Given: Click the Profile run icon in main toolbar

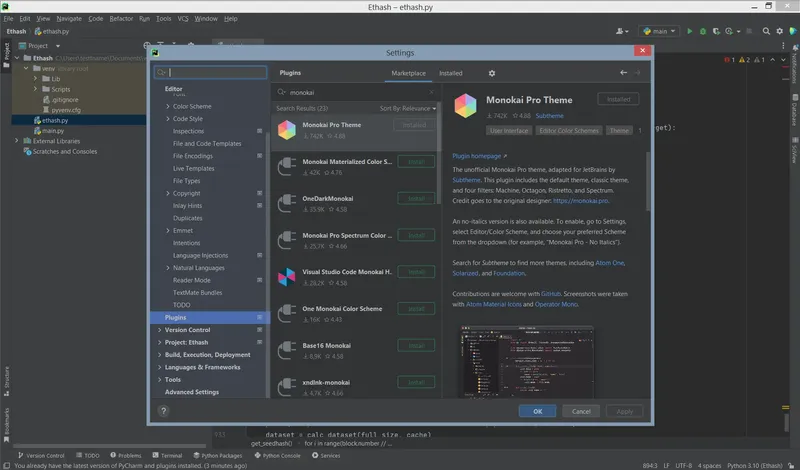Looking at the screenshot, I should click(x=730, y=31).
